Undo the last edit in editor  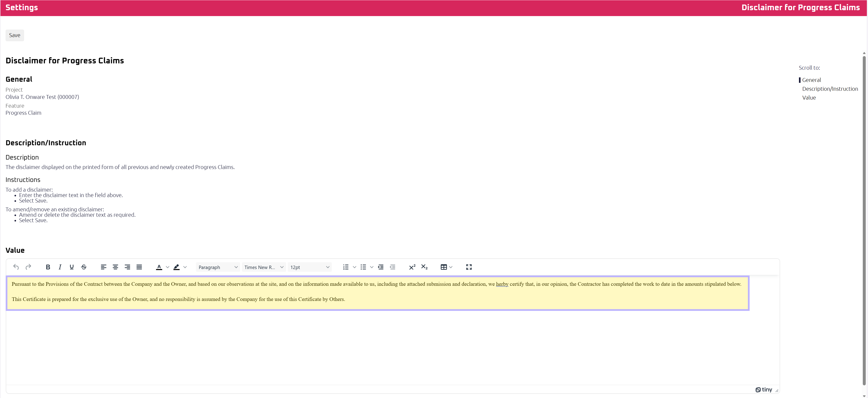coord(16,267)
